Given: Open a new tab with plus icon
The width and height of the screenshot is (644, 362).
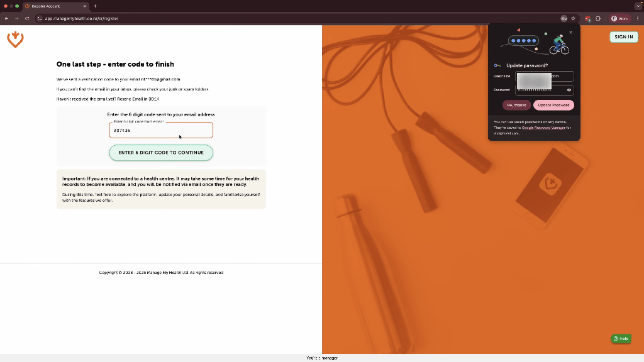Looking at the screenshot, I should tap(95, 6).
